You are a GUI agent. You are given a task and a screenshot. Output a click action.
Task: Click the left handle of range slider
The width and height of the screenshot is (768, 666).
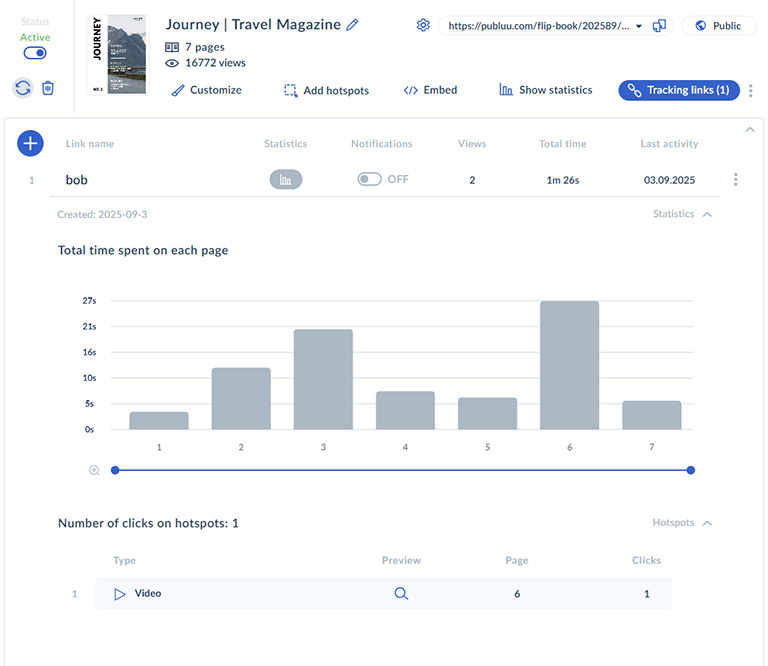click(115, 470)
